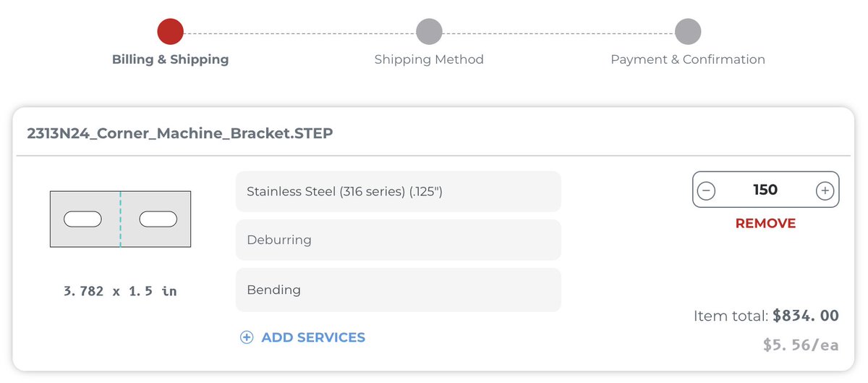Image resolution: width=868 pixels, height=383 pixels.
Task: Click the plus icon beside Add Services
Action: [247, 337]
